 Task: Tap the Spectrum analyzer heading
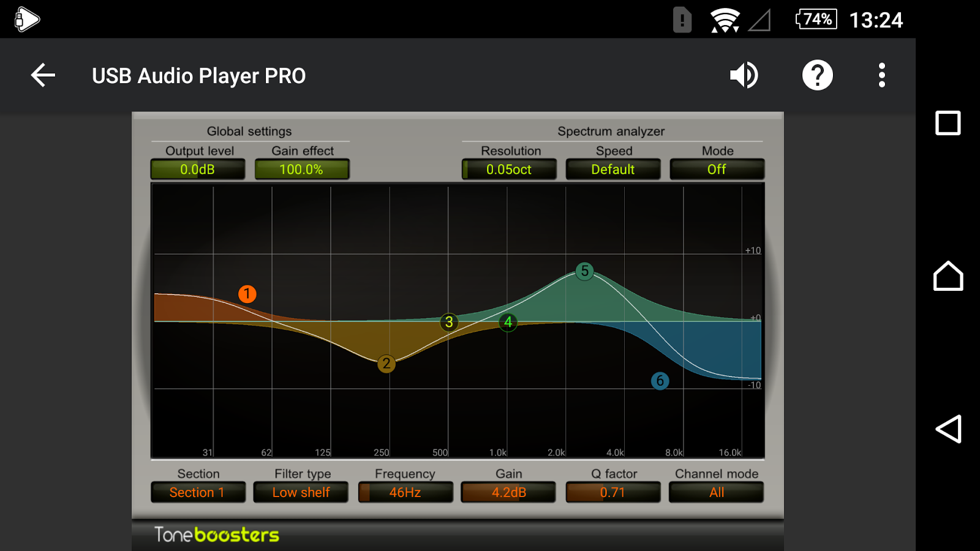click(x=611, y=131)
